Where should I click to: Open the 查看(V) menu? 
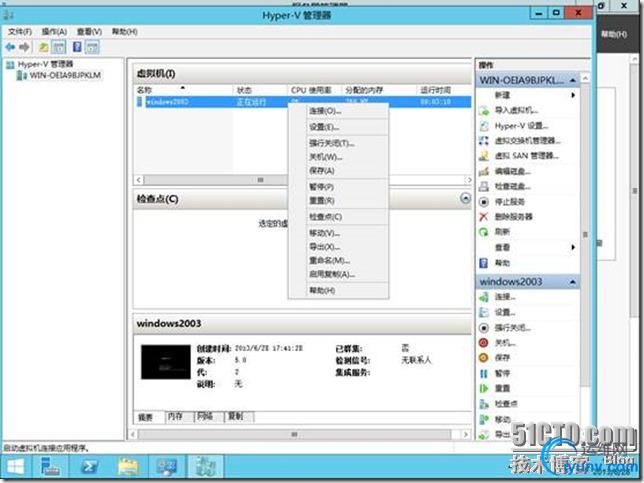90,32
